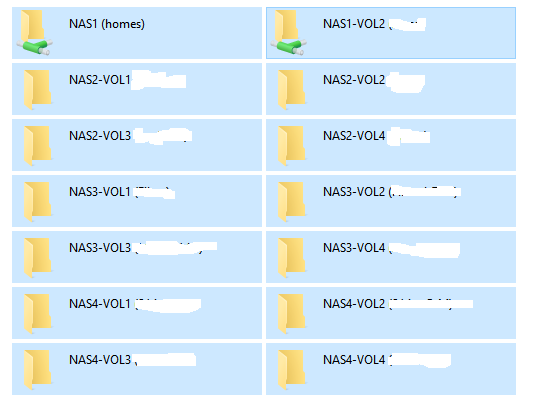The width and height of the screenshot is (554, 408).
Task: Click the NAS2-VOL4 folder icon
Action: click(x=292, y=146)
